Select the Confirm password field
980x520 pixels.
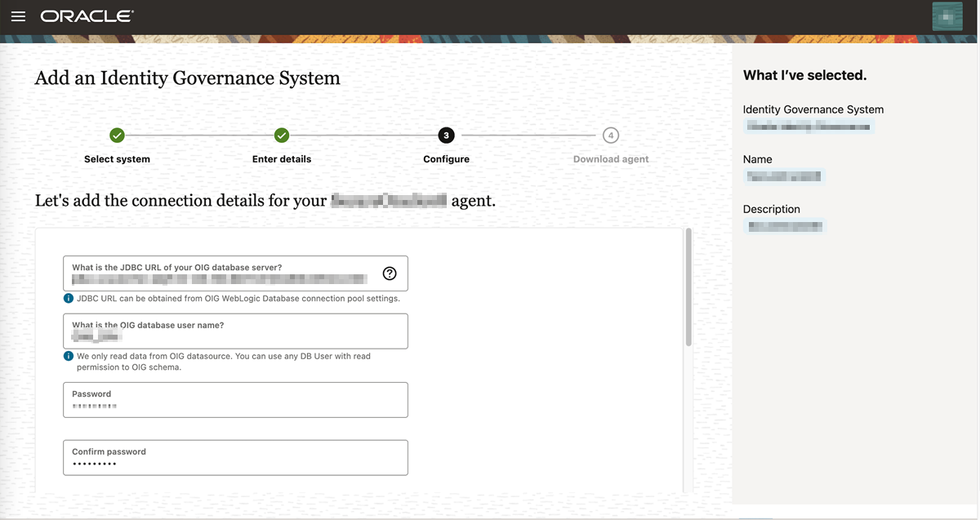point(235,457)
